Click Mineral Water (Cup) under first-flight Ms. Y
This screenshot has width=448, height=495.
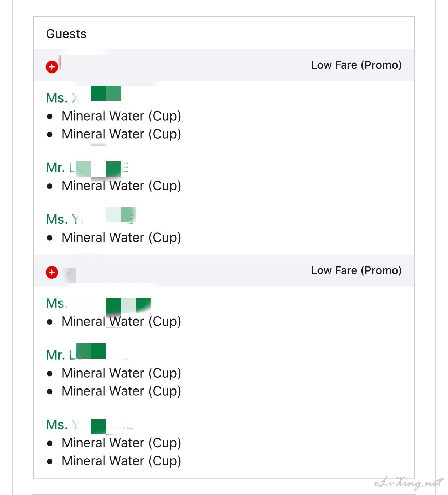point(121,238)
